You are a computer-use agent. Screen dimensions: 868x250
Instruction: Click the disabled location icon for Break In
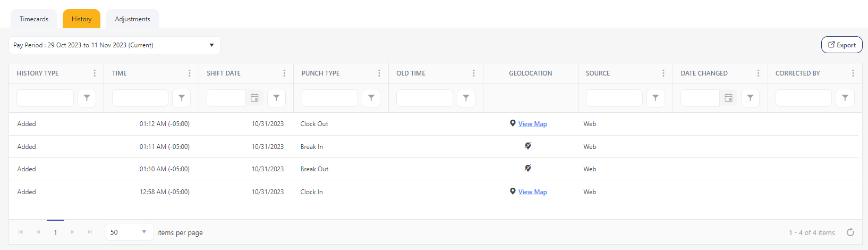pyautogui.click(x=527, y=146)
